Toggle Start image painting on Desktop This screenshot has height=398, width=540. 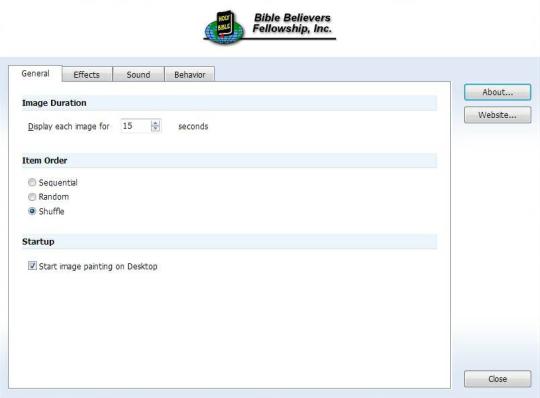(93, 266)
